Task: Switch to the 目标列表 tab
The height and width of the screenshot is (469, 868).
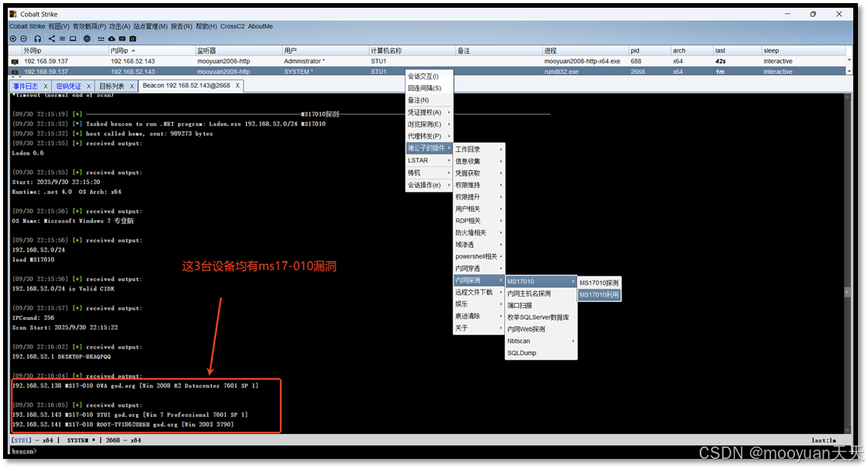Action: click(112, 86)
